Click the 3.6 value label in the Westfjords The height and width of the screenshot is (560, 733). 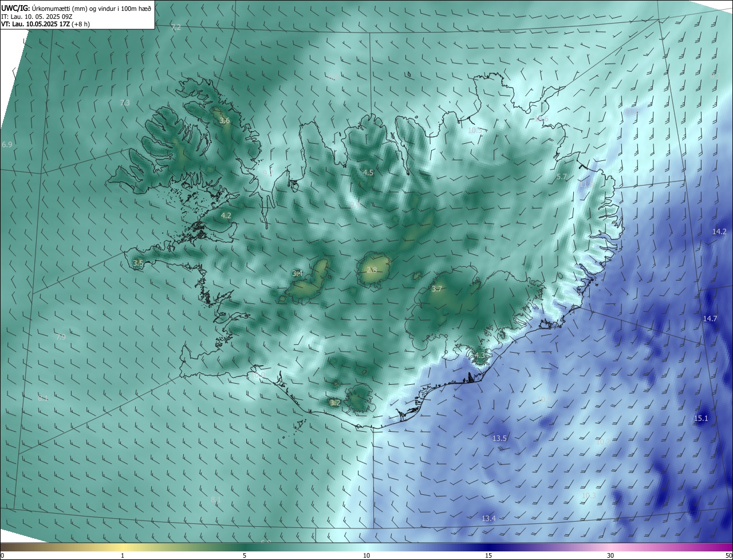[x=224, y=121]
